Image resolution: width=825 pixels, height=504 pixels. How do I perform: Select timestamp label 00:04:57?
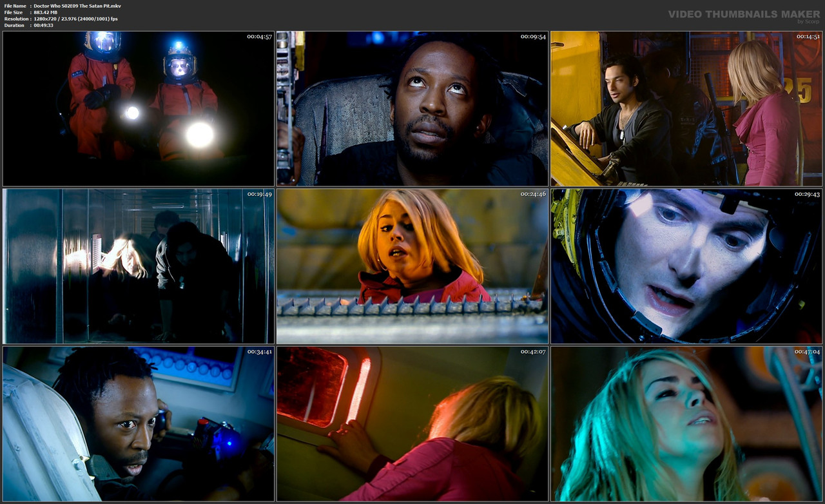point(258,37)
